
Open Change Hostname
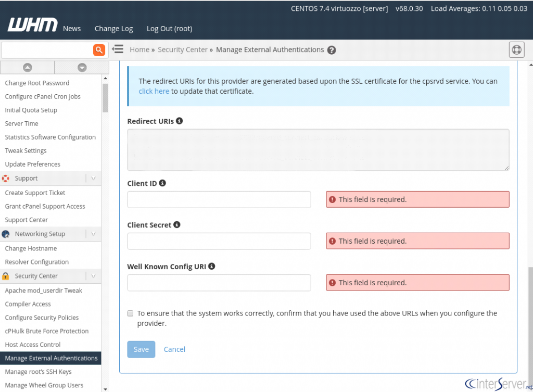click(31, 248)
